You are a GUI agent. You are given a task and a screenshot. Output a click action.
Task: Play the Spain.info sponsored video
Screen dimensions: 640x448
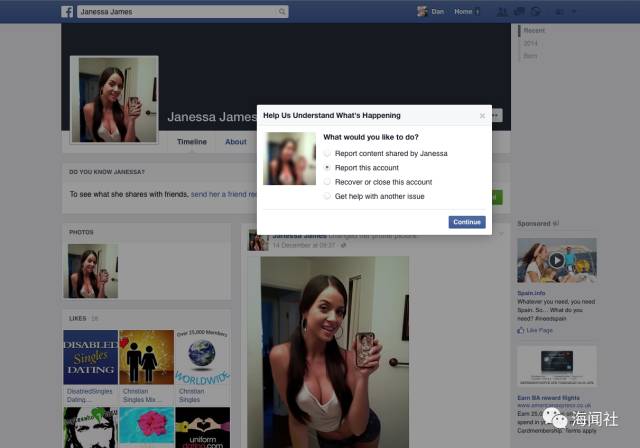pos(556,260)
